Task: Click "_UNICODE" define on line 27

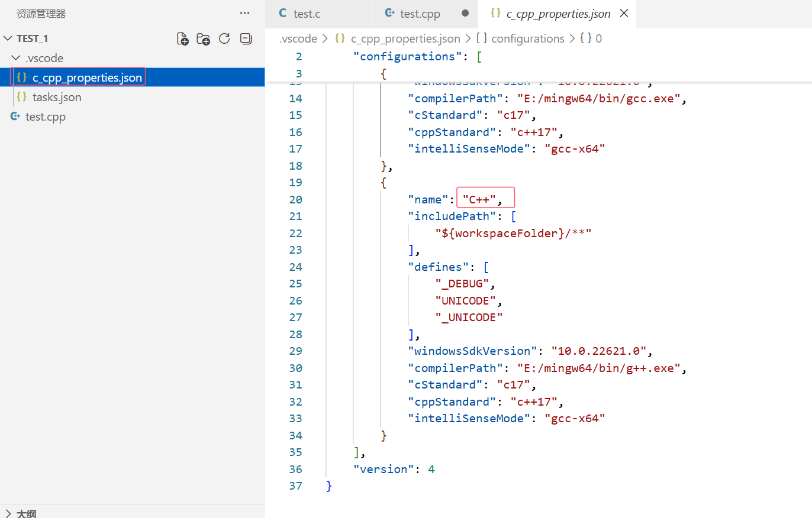Action: (469, 317)
